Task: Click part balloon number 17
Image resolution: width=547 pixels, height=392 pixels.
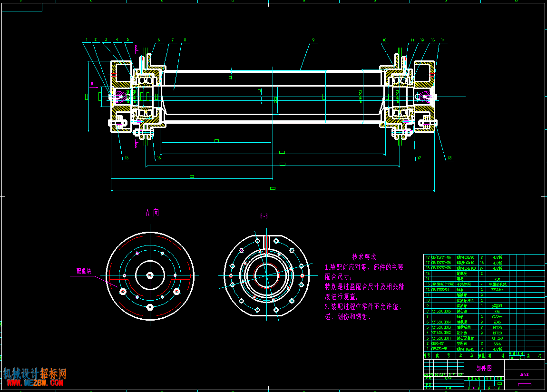Action: tap(419, 158)
